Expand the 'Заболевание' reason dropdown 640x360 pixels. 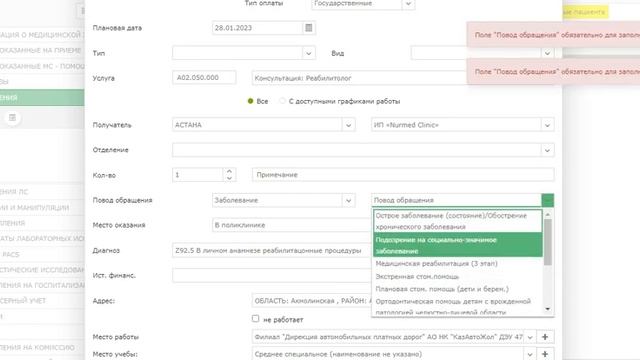[348, 200]
